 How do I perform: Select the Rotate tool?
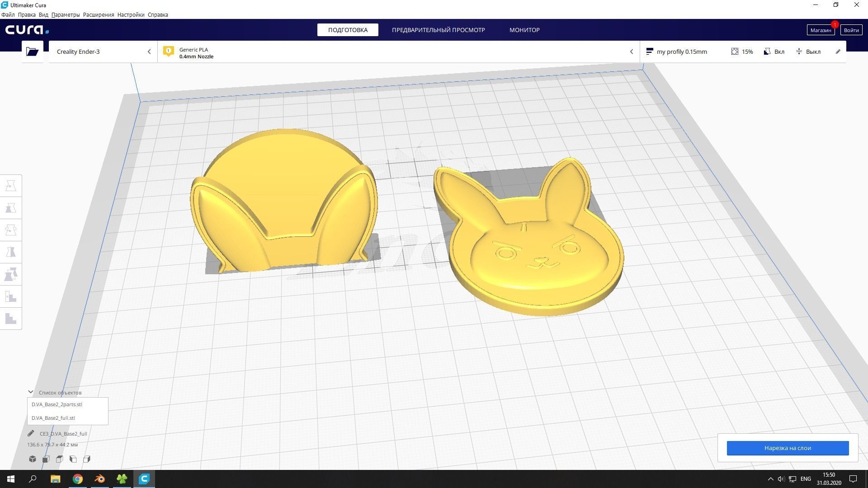tap(10, 230)
